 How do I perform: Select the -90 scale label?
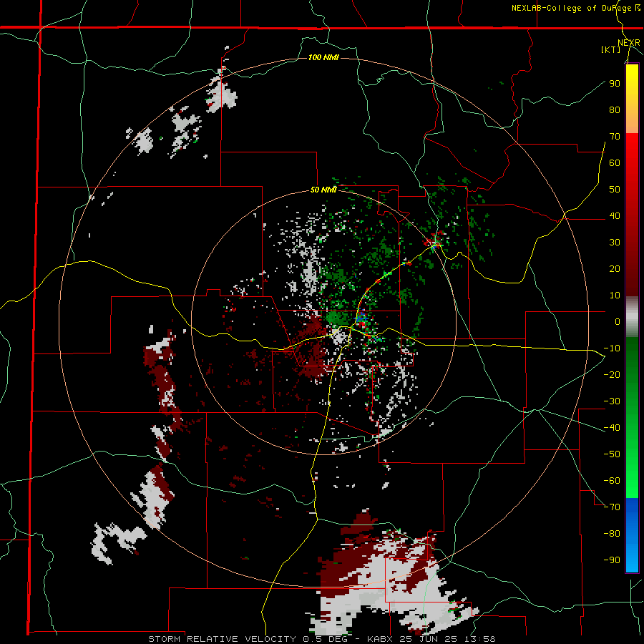tap(612, 560)
